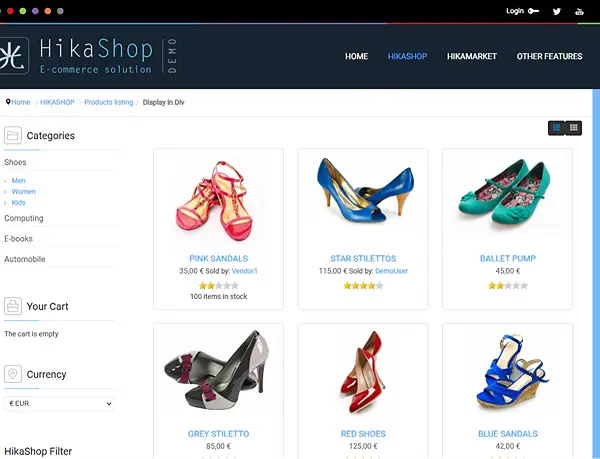The width and height of the screenshot is (600, 459).
Task: Open Star Stilettos product image
Action: (x=363, y=190)
